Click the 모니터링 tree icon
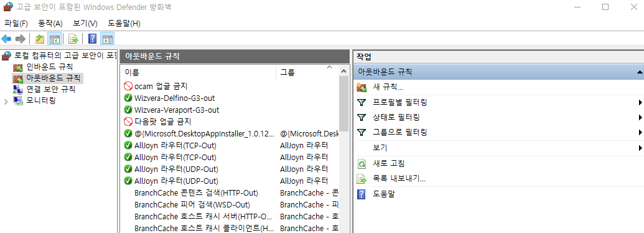 click(17, 101)
